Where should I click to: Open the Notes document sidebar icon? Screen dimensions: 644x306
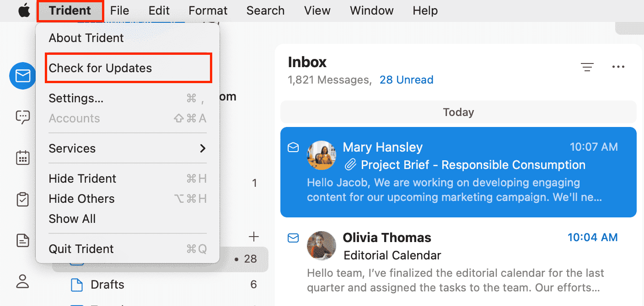pos(23,240)
